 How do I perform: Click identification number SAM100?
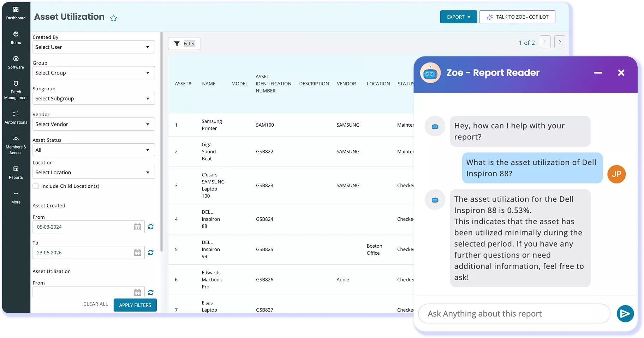(x=265, y=125)
